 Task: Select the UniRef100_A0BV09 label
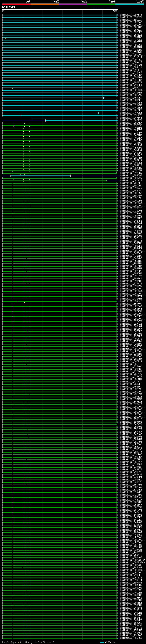tap(131, 178)
